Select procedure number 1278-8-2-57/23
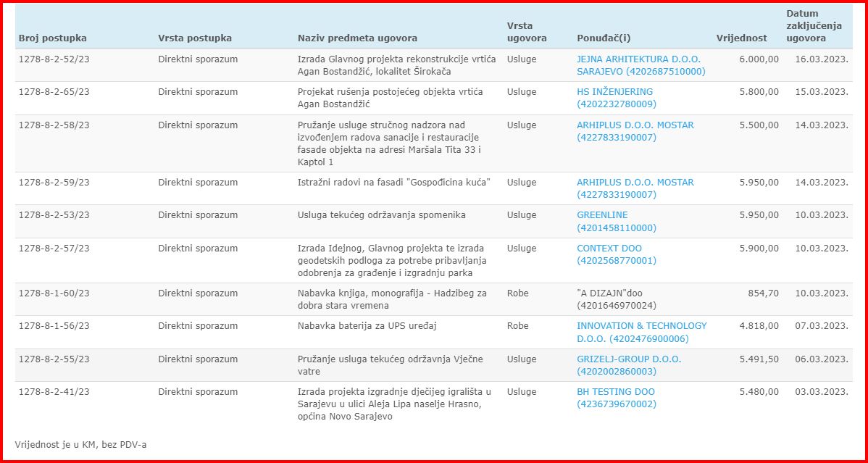Screen dimensions: 868x463 click(54, 248)
